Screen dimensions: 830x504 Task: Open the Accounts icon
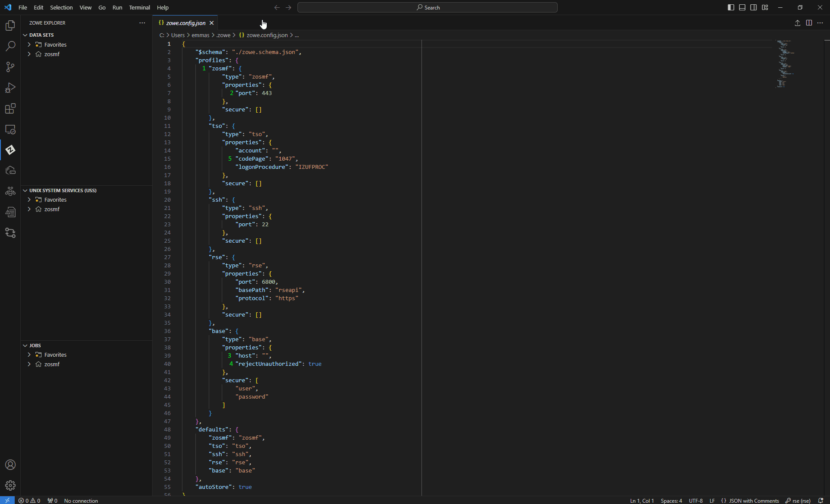pos(10,465)
